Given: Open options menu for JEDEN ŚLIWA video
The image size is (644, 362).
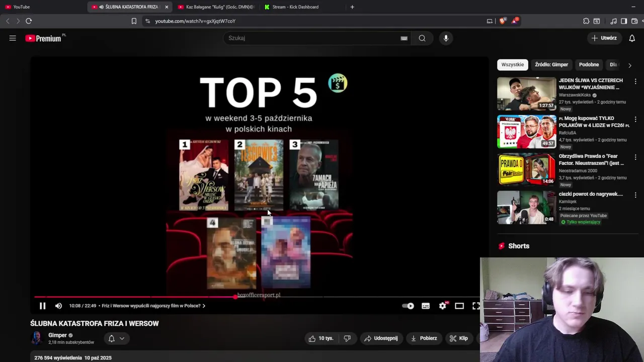Looking at the screenshot, I should point(635,81).
